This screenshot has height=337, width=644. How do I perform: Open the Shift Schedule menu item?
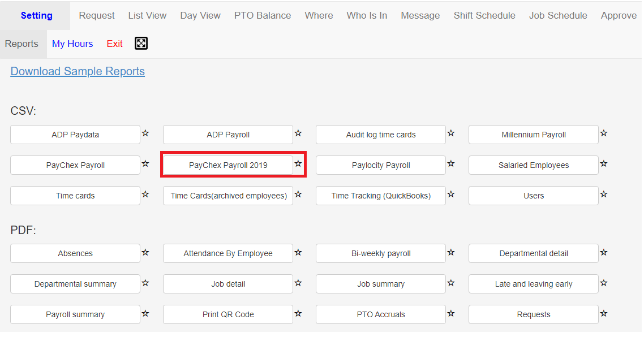(x=484, y=16)
